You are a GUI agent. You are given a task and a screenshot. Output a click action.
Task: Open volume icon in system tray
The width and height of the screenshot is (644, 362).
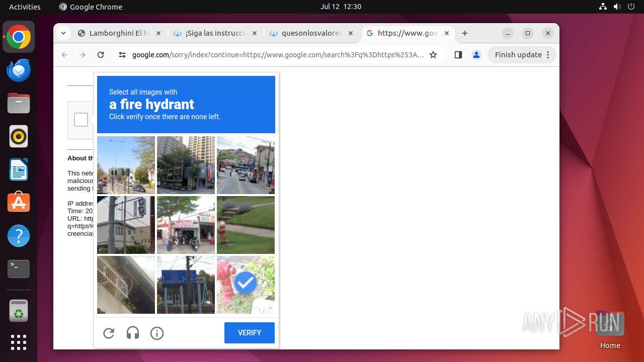click(617, 7)
